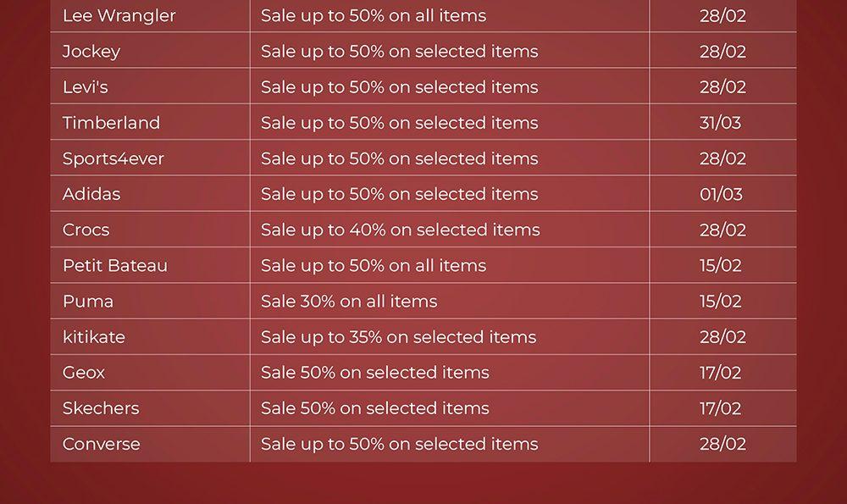Click the Adidas end date 01/03
The height and width of the screenshot is (504, 847).
coord(721,194)
